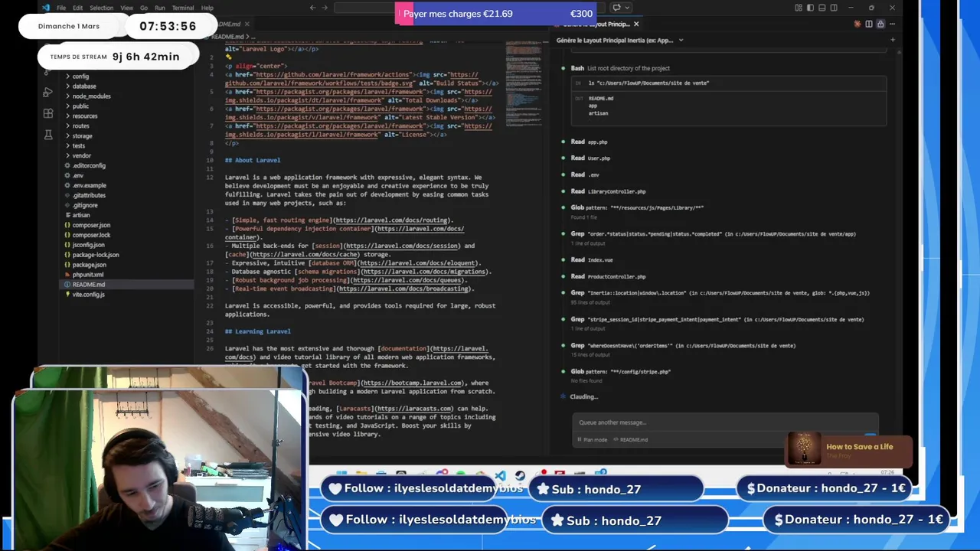This screenshot has height=551, width=980.
Task: Toggle the primary side bar
Action: click(810, 8)
